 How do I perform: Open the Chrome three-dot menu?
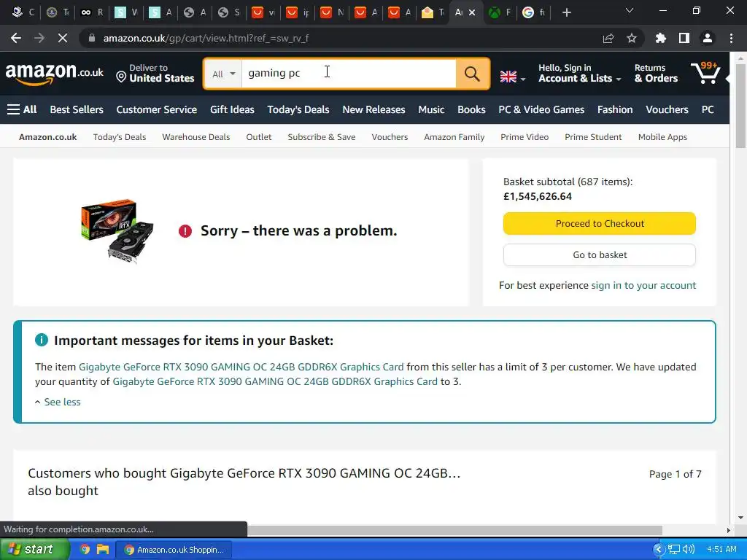coord(731,38)
